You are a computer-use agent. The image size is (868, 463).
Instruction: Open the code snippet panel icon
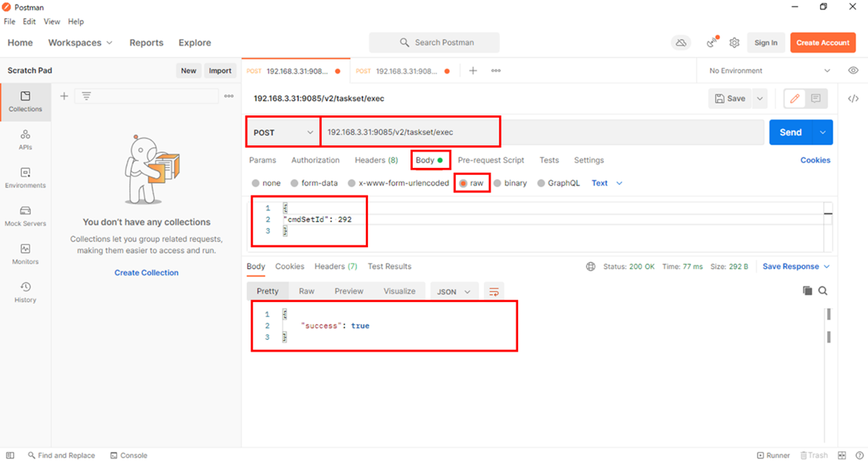pyautogui.click(x=853, y=99)
